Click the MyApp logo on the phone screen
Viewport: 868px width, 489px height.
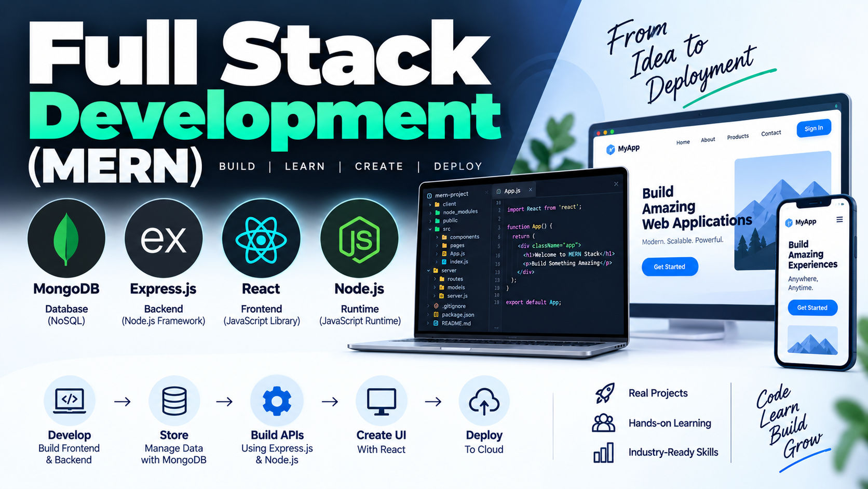[x=801, y=222]
